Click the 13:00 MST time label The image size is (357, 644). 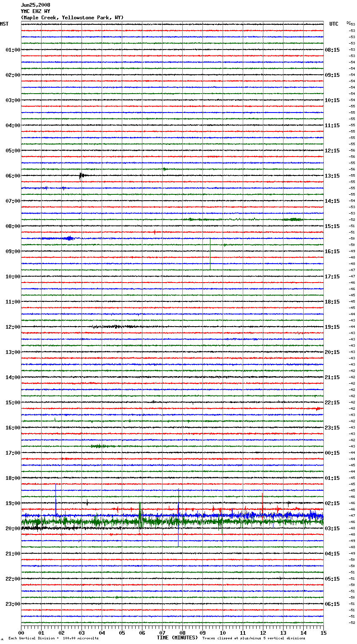13,352
